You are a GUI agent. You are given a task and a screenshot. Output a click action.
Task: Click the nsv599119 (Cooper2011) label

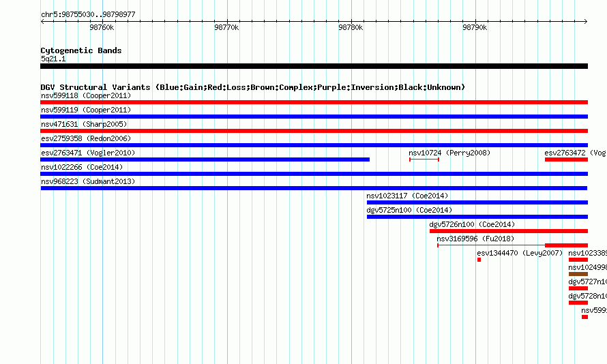(86, 110)
